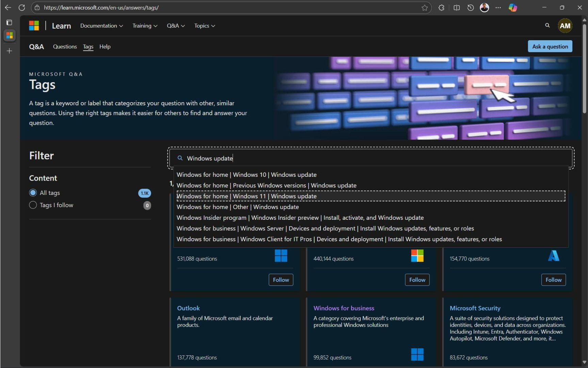Screen dimensions: 588x368
Task: Open the browser Extensions puzzle icon
Action: (441, 7)
